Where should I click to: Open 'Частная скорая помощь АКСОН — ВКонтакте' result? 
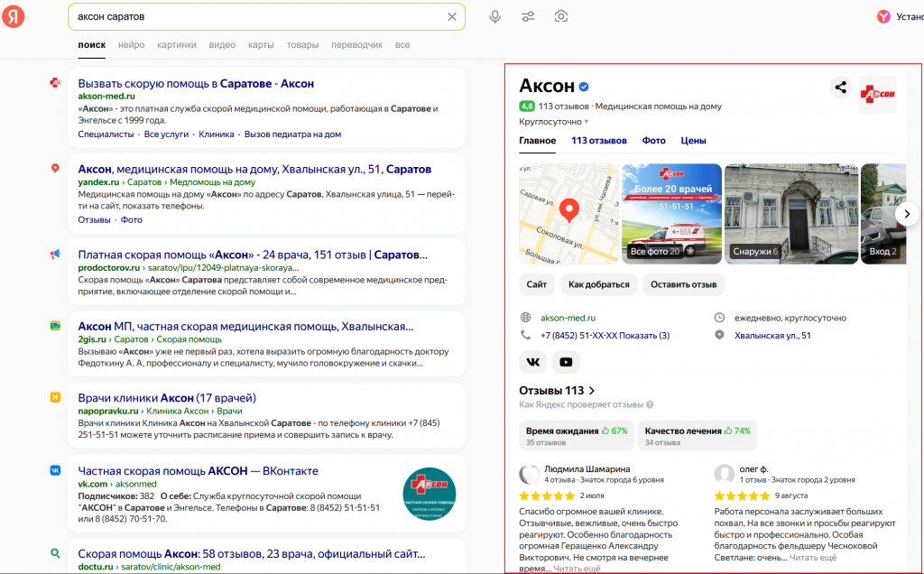198,471
